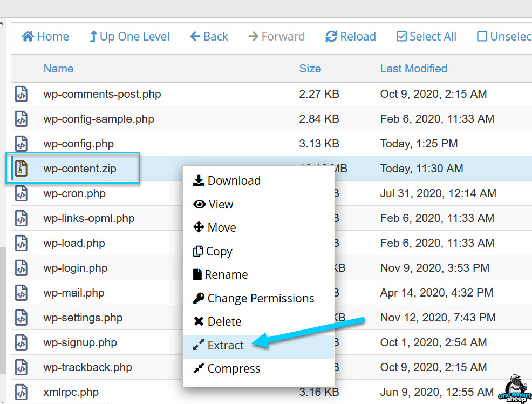Image resolution: width=532 pixels, height=404 pixels.
Task: Select the wp-cron.php file name
Action: point(74,193)
